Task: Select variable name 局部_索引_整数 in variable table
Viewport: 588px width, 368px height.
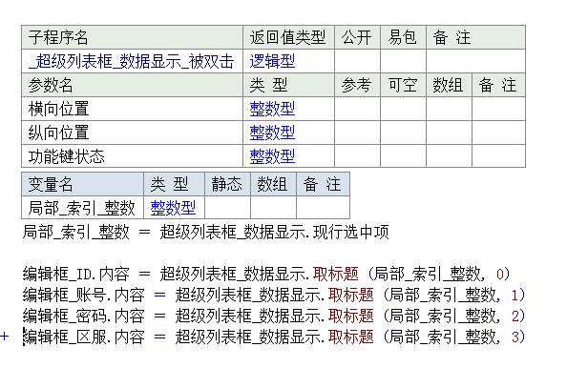Action: pyautogui.click(x=82, y=208)
